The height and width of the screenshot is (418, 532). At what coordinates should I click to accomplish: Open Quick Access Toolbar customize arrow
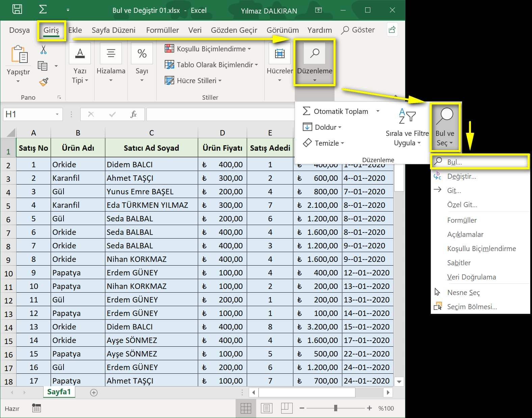click(68, 10)
